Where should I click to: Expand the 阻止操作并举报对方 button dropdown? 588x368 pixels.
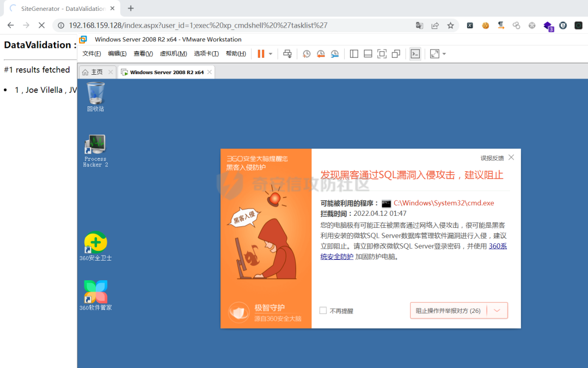pos(496,310)
